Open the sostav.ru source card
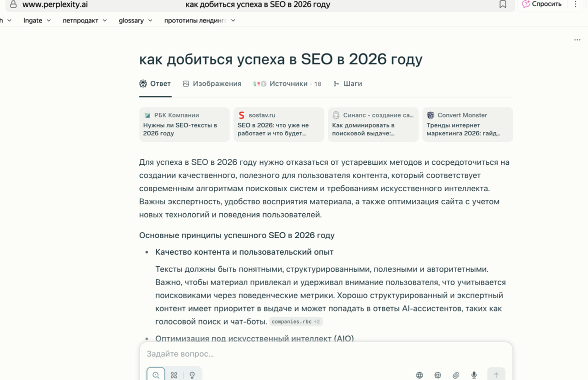 pyautogui.click(x=278, y=124)
